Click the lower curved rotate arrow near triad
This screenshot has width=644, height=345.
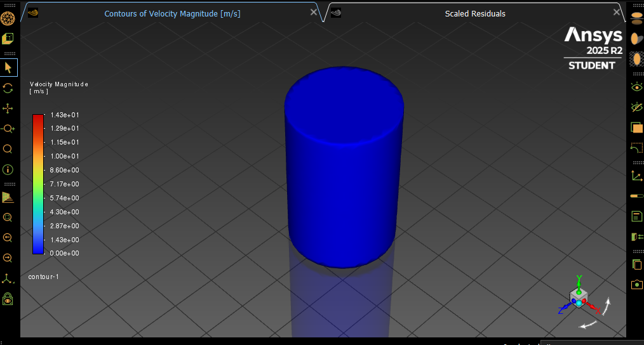[x=587, y=325]
